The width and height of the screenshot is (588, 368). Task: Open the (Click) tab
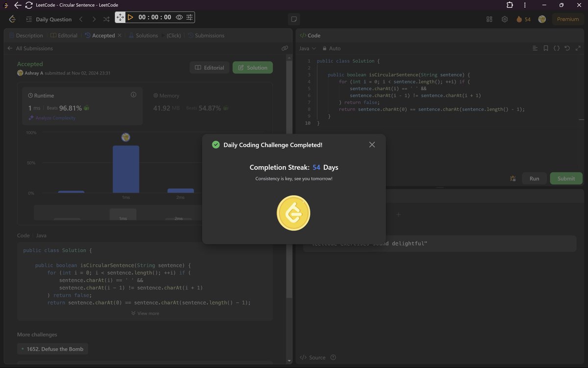point(173,35)
